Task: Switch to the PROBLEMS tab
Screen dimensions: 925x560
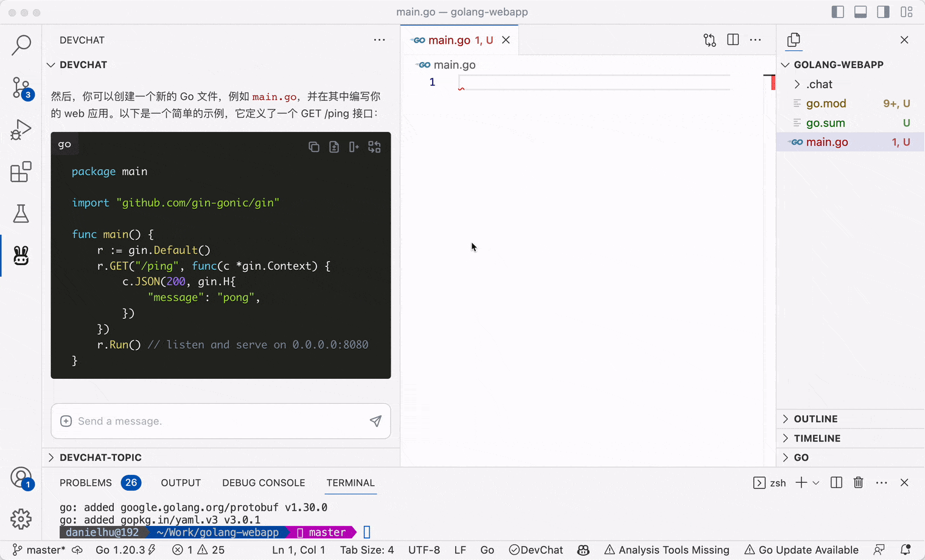Action: (x=85, y=482)
